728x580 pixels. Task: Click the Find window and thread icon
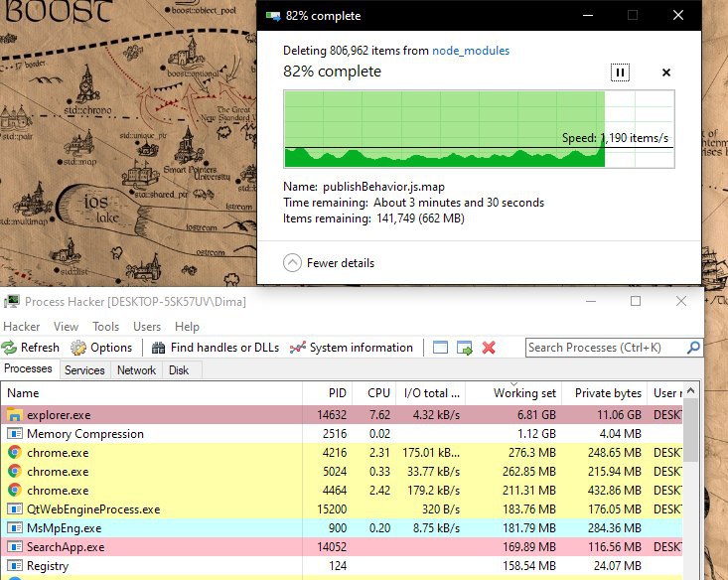click(464, 348)
